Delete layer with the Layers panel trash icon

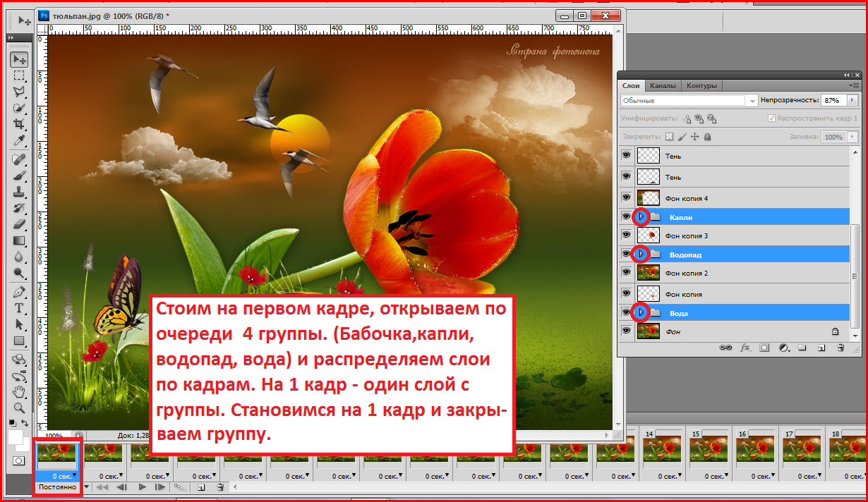(840, 348)
